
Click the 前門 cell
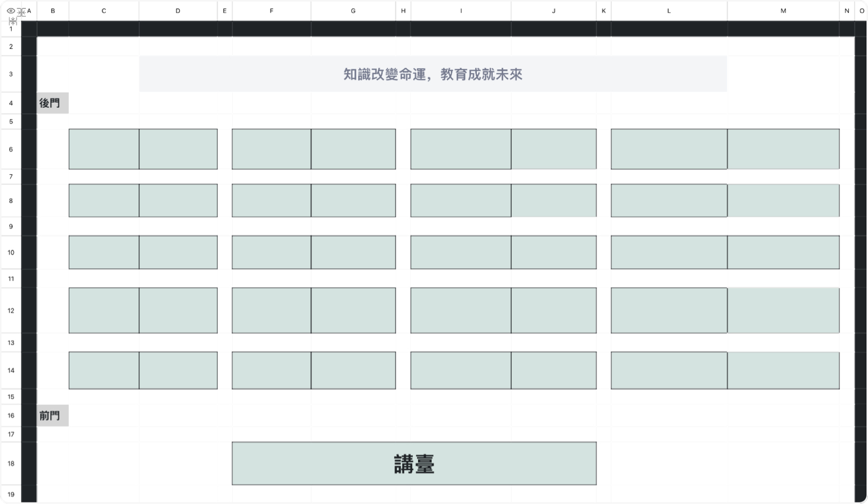[x=53, y=416]
